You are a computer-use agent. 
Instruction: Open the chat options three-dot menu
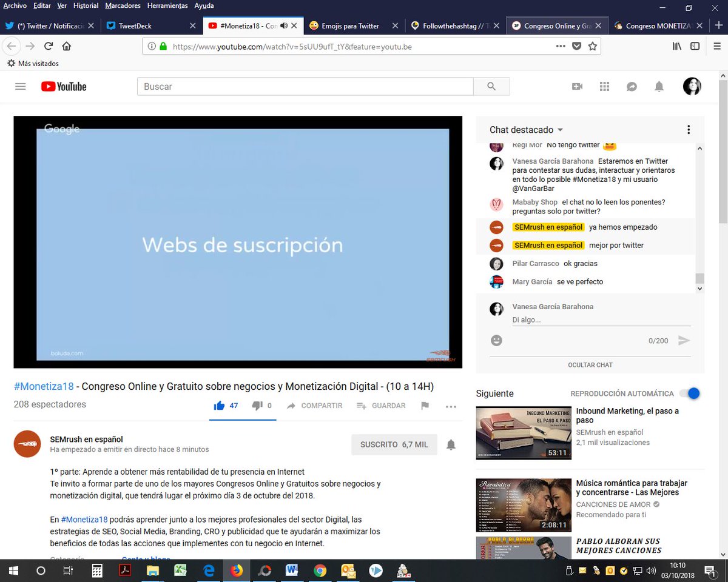click(689, 130)
